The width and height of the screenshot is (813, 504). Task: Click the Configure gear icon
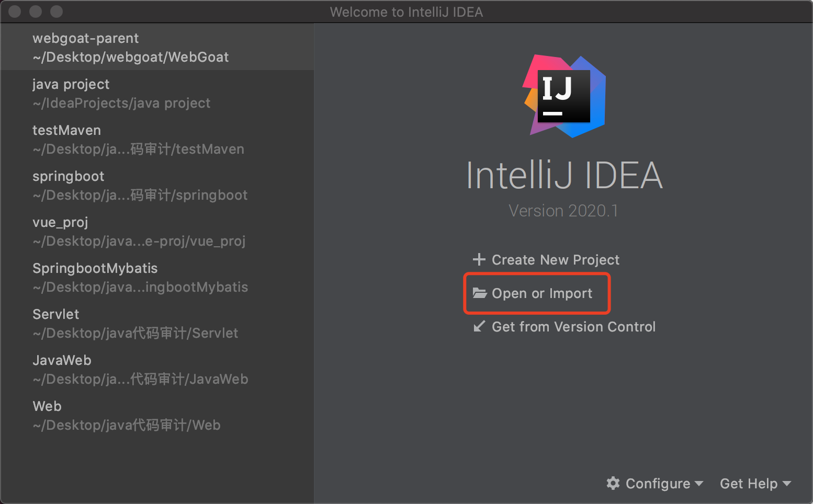[613, 483]
